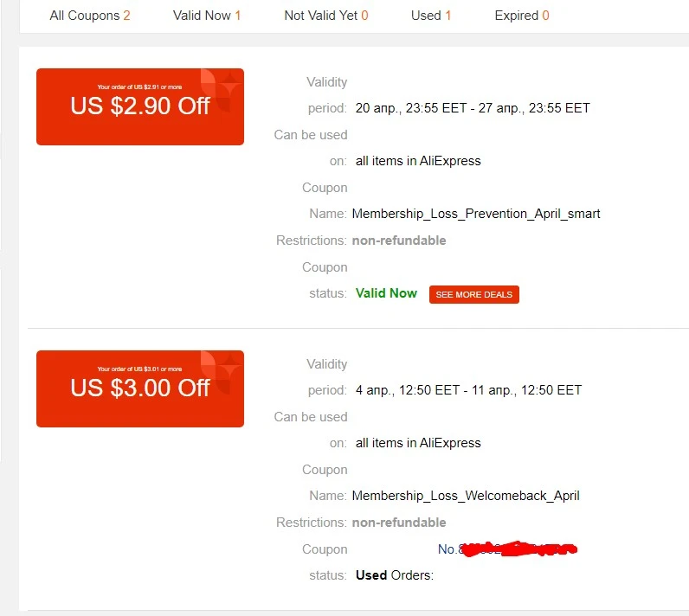689x616 pixels.
Task: Click the Membership_Loss_Welcomeback_April coupon name
Action: click(466, 496)
